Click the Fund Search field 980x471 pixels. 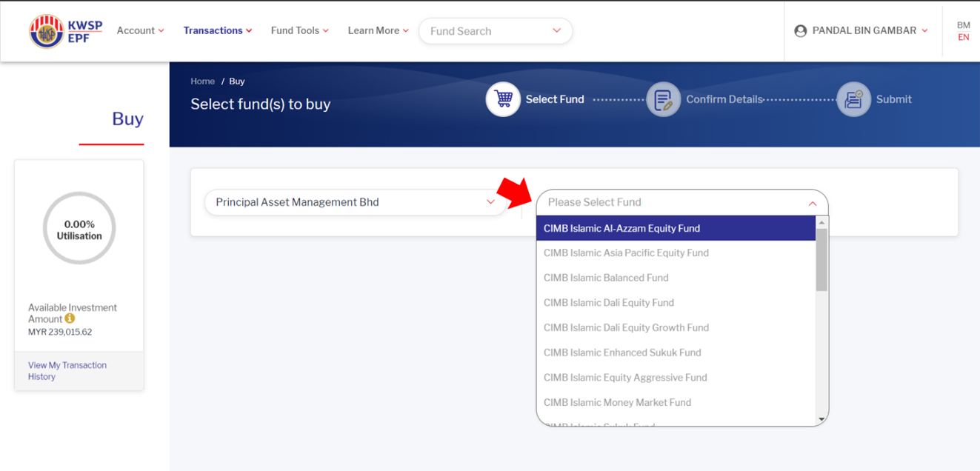[496, 31]
